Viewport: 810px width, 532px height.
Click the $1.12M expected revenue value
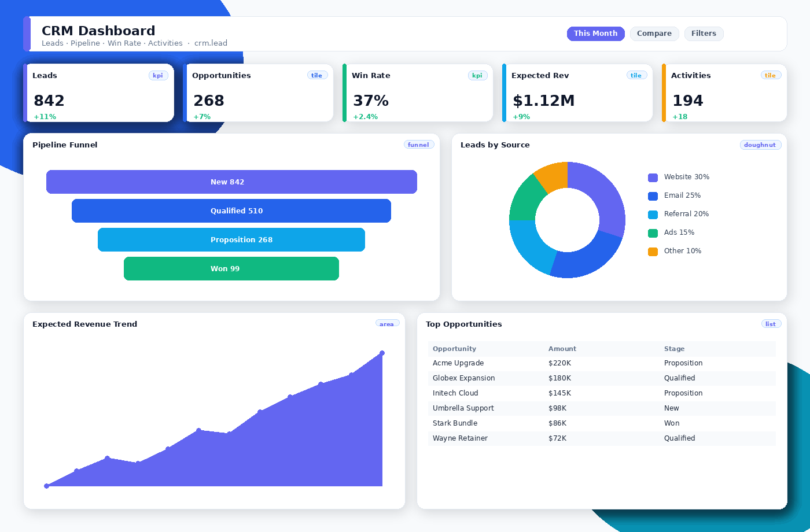point(543,101)
